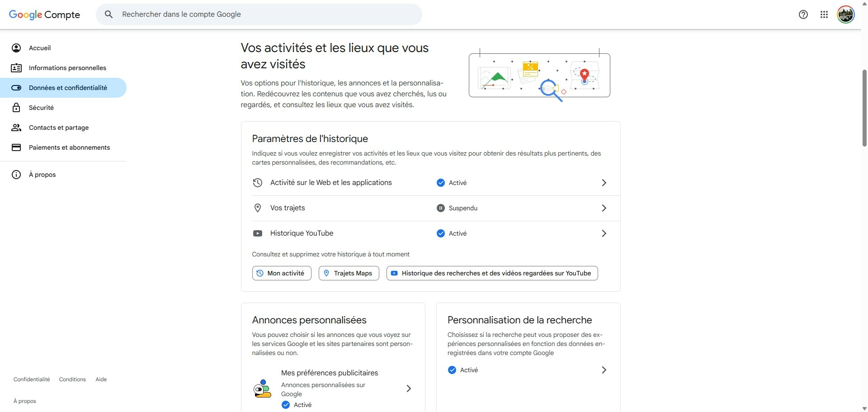Expand Activité sur le Web chevron

pyautogui.click(x=604, y=183)
